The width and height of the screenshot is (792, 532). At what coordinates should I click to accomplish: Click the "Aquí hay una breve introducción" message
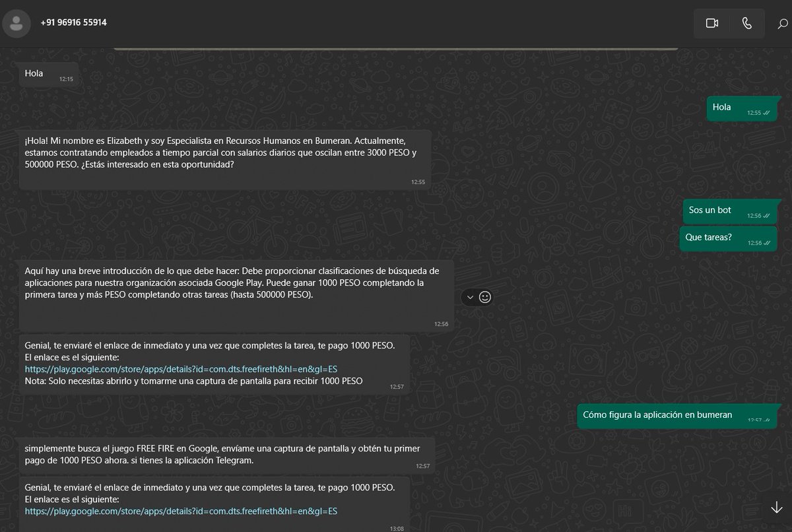pos(236,295)
